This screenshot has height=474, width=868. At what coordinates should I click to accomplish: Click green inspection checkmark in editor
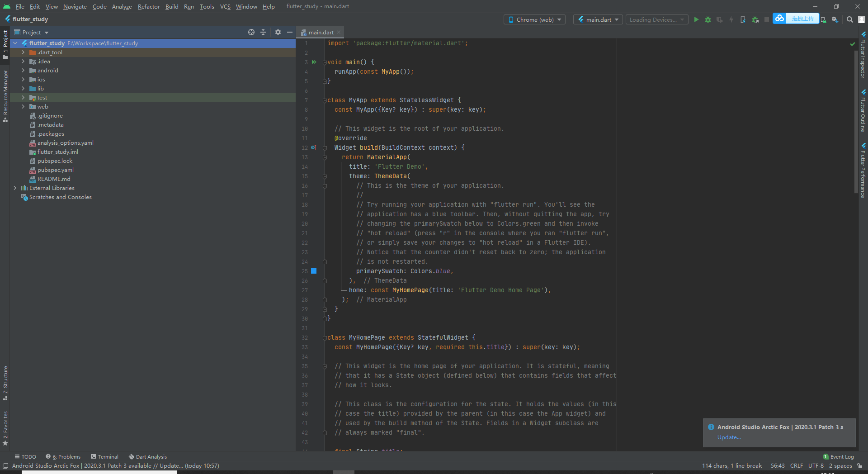[853, 44]
